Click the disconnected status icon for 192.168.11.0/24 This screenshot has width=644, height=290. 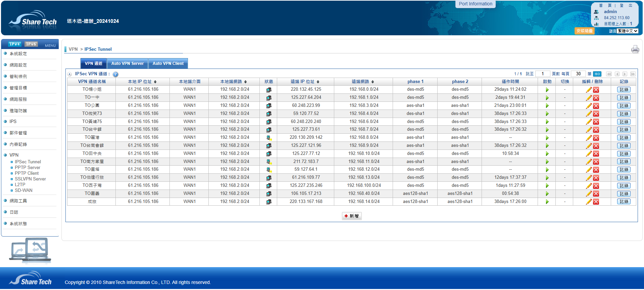(269, 162)
